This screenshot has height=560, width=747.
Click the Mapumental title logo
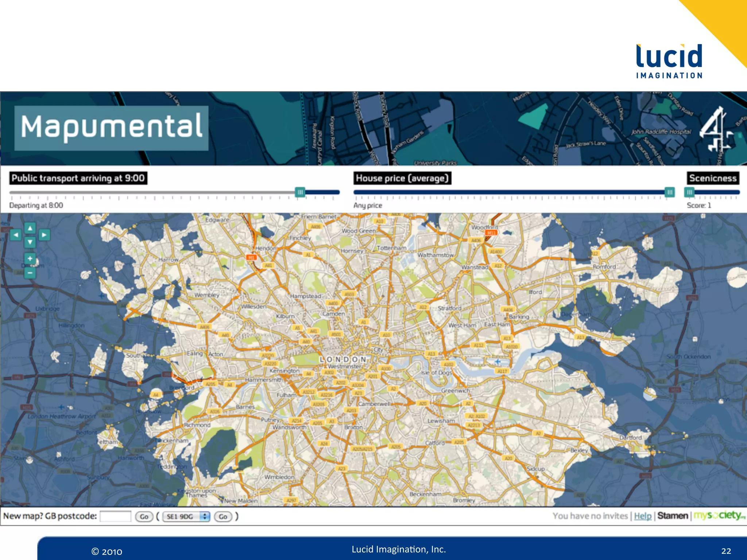tap(111, 128)
